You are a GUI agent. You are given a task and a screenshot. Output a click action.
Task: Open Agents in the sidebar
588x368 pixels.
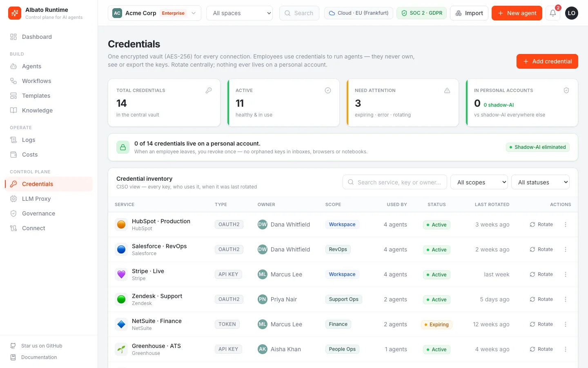(x=49, y=66)
